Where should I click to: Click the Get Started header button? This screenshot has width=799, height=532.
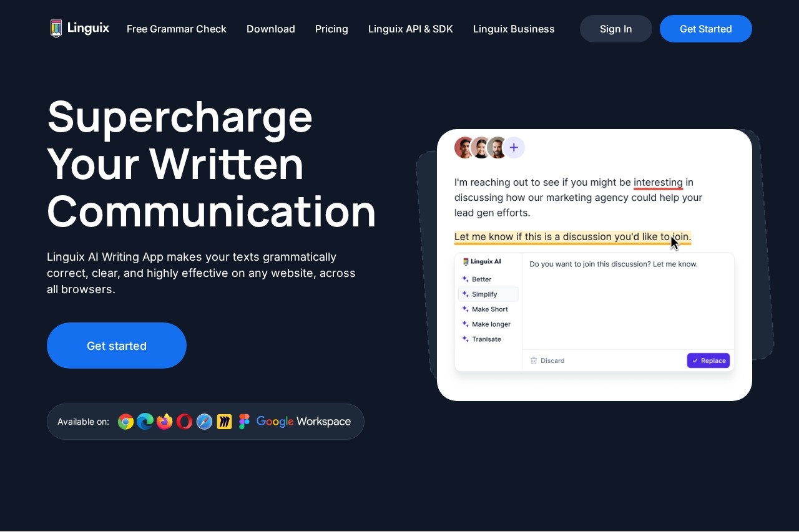[x=706, y=29]
